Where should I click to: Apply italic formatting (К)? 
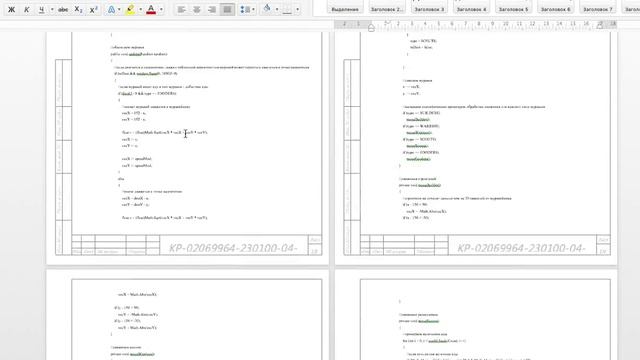pyautogui.click(x=27, y=9)
